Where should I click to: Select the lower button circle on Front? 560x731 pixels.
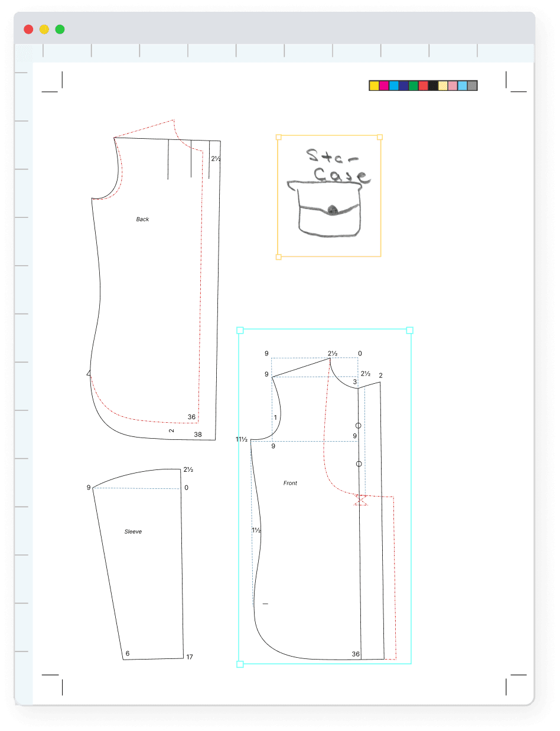(359, 464)
